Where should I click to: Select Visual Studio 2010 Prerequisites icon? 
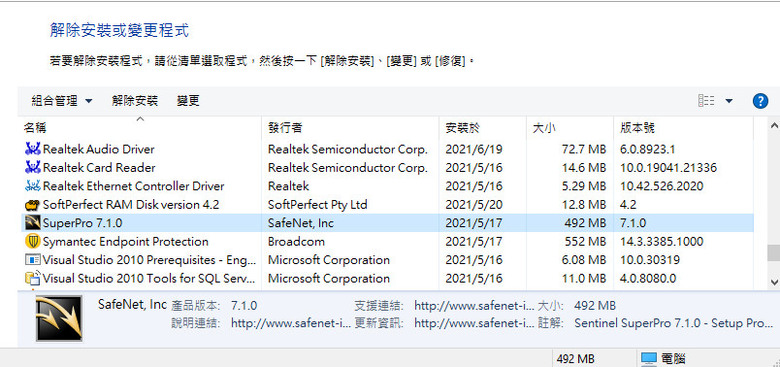(x=32, y=260)
